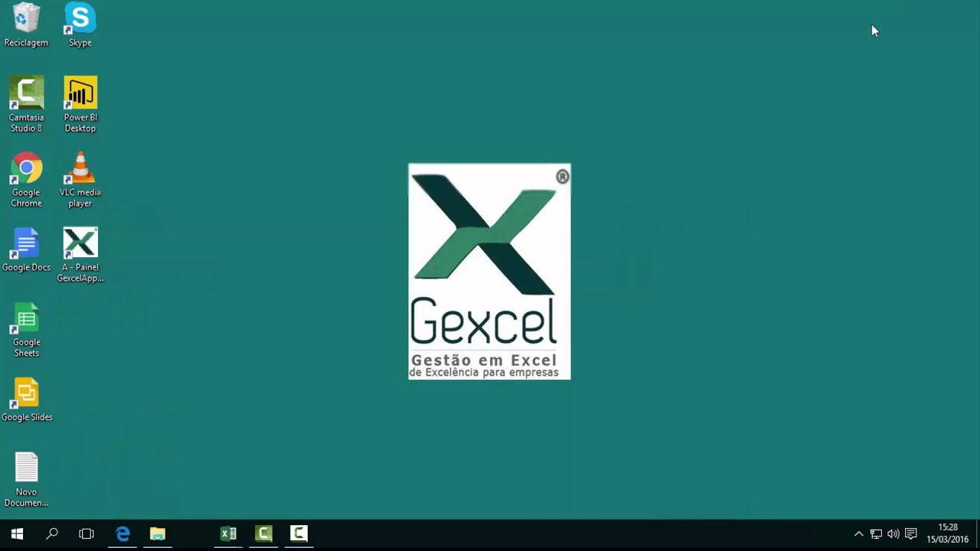This screenshot has width=980, height=551.
Task: Switch to the green Camtasia taskbar icon
Action: 263,534
